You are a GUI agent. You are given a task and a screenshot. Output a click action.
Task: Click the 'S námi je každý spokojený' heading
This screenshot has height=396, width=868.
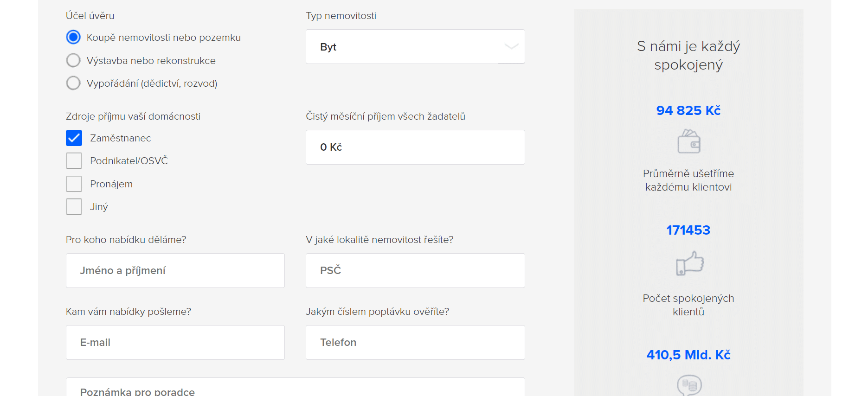(688, 56)
